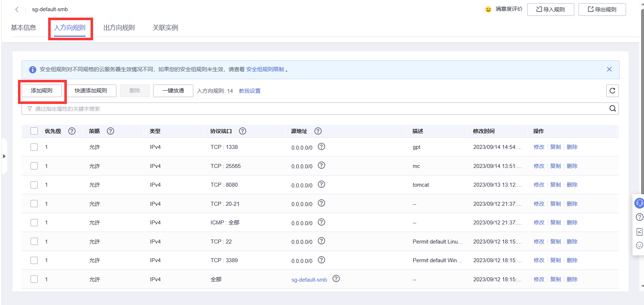Click help icon next to sg-default-smb source
The width and height of the screenshot is (644, 305).
pyautogui.click(x=336, y=278)
